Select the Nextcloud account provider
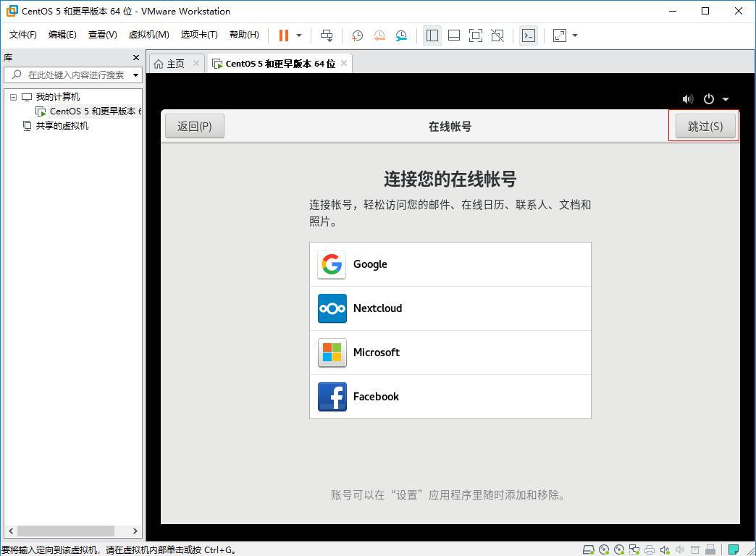This screenshot has height=556, width=756. tap(450, 308)
